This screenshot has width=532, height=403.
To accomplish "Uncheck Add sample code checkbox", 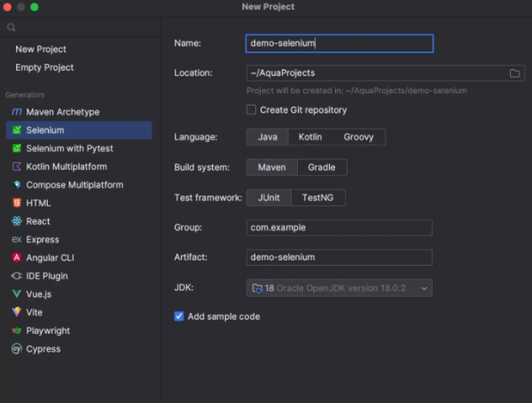I will (x=179, y=316).
